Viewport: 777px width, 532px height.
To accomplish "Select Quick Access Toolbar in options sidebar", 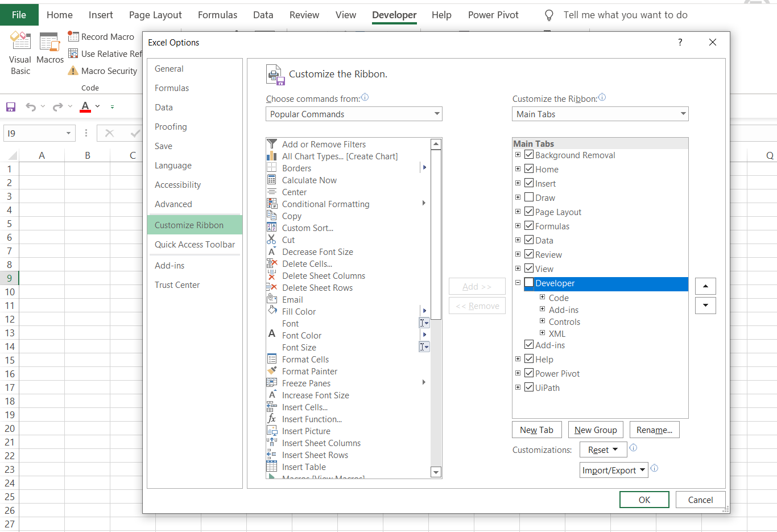I will click(x=195, y=245).
